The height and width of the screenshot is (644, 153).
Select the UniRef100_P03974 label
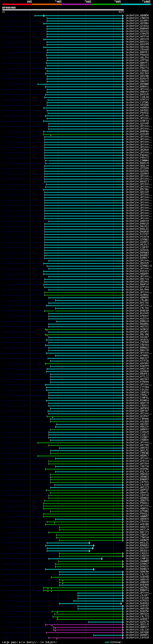click(x=137, y=237)
